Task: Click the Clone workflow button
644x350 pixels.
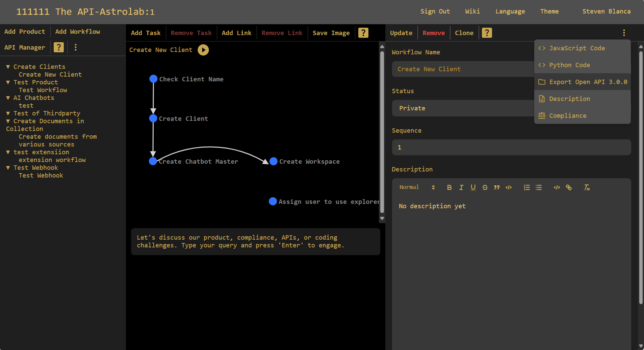Action: click(x=464, y=33)
